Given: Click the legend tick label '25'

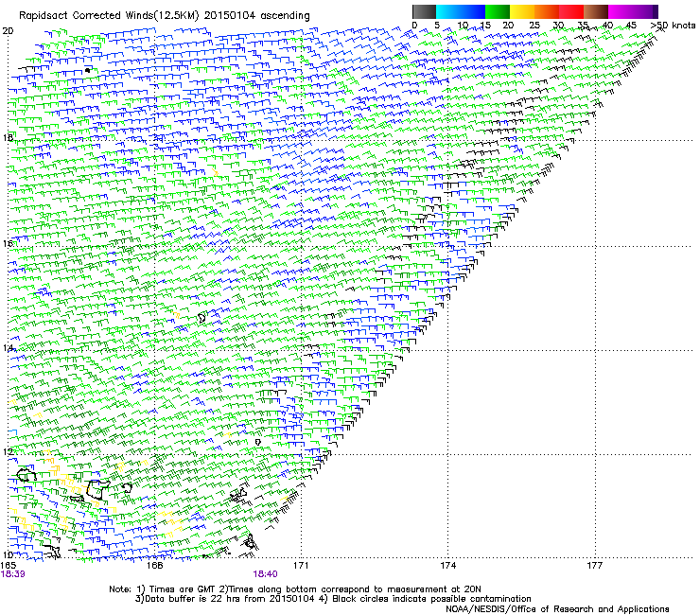Looking at the screenshot, I should (x=534, y=25).
